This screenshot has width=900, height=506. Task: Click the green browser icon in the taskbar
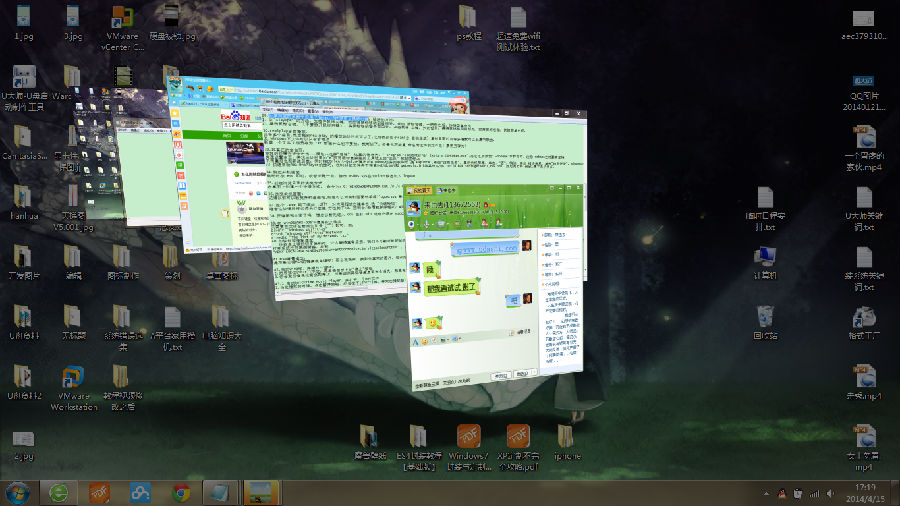[60, 492]
